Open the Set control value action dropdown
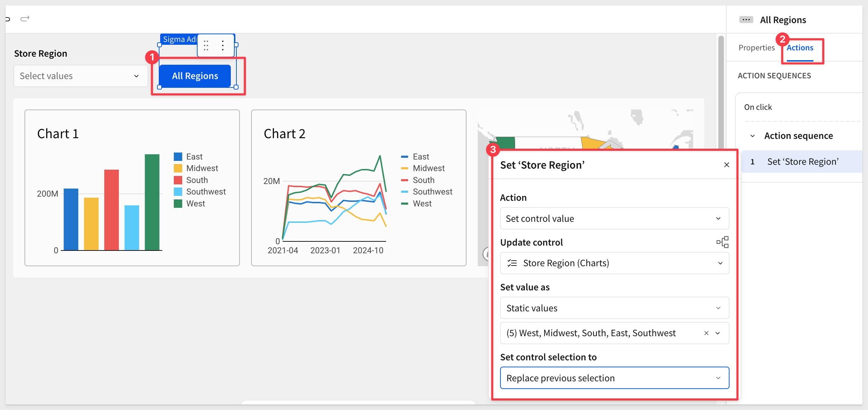This screenshot has width=868, height=410. (614, 219)
